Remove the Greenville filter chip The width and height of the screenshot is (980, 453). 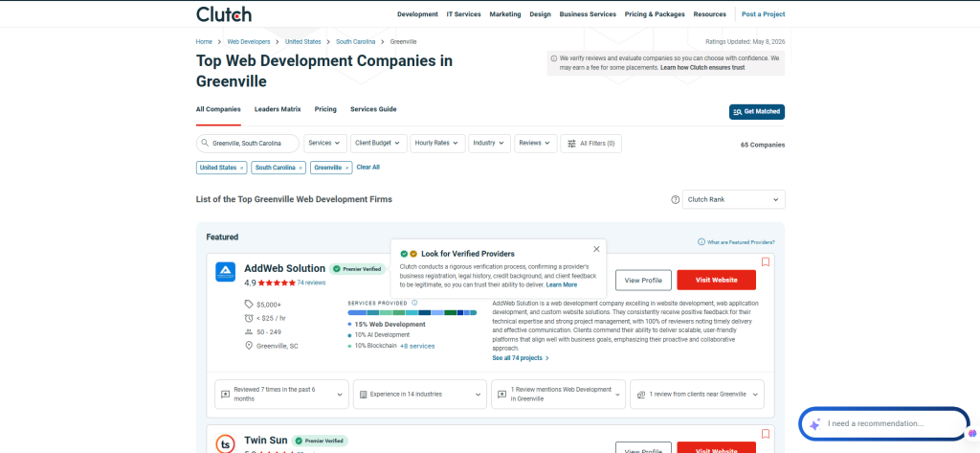coord(346,169)
